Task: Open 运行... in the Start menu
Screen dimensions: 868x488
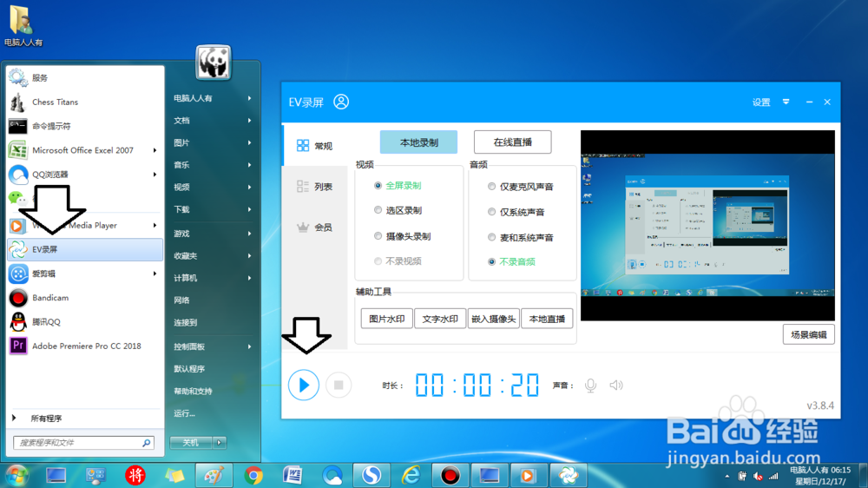Action: pyautogui.click(x=184, y=413)
